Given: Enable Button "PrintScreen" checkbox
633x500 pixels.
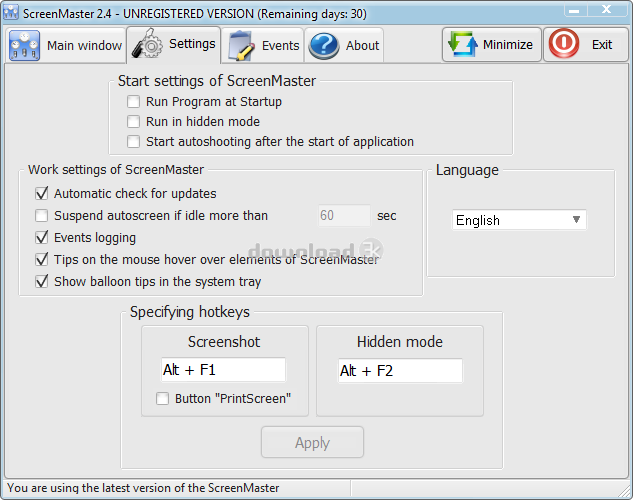Looking at the screenshot, I should coord(162,399).
